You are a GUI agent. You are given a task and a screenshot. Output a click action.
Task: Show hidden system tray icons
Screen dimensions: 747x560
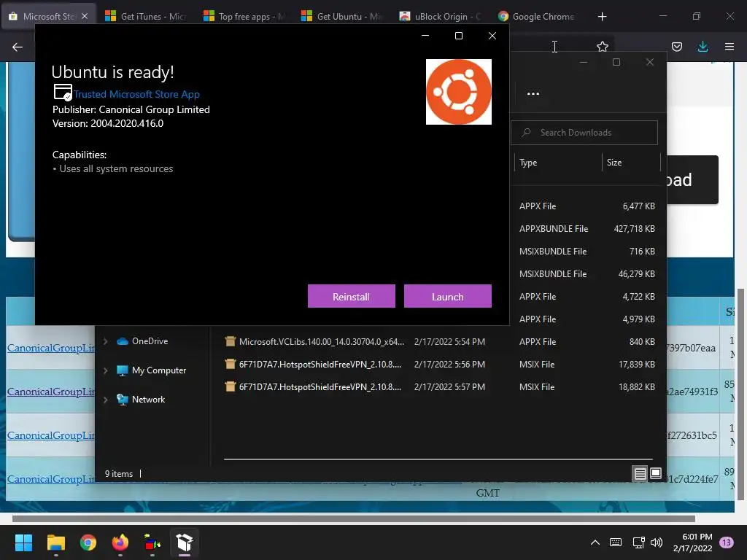595,542
